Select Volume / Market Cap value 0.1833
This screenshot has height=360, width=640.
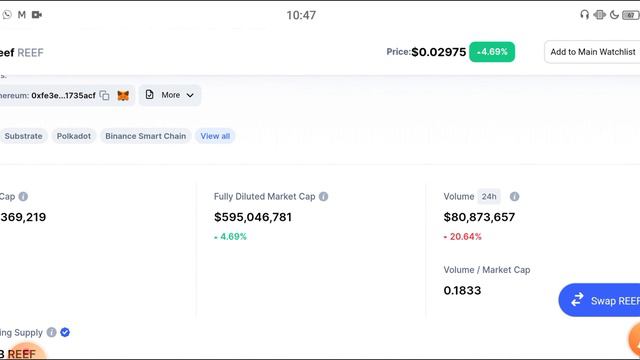click(x=462, y=291)
